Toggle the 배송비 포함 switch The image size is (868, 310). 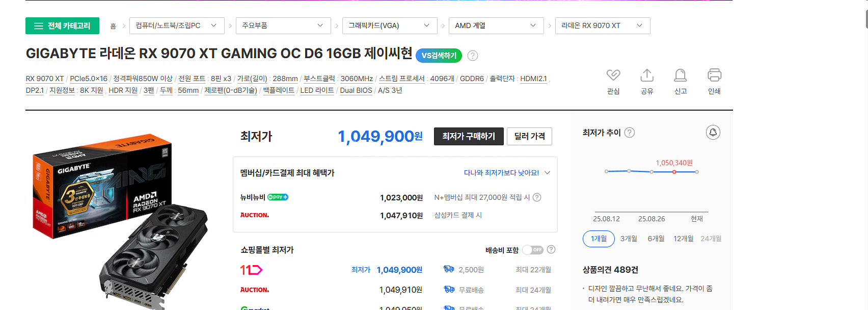tap(533, 250)
